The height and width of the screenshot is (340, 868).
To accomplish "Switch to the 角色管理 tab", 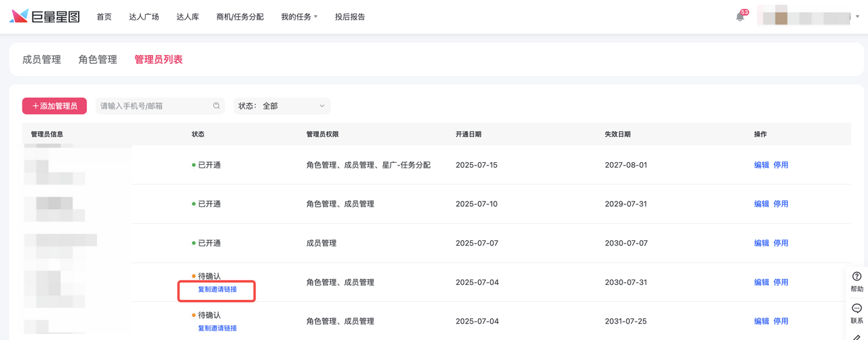I will pyautogui.click(x=98, y=60).
